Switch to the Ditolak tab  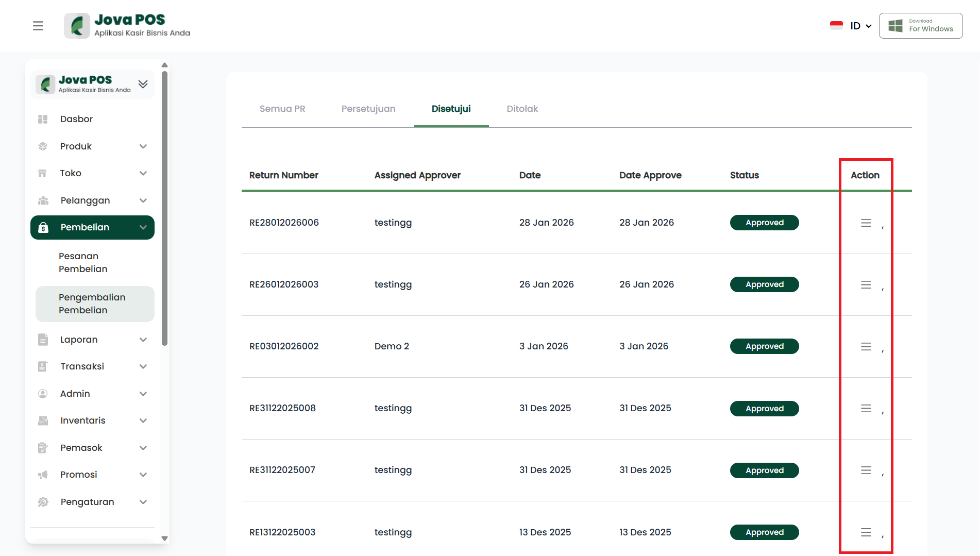point(522,109)
